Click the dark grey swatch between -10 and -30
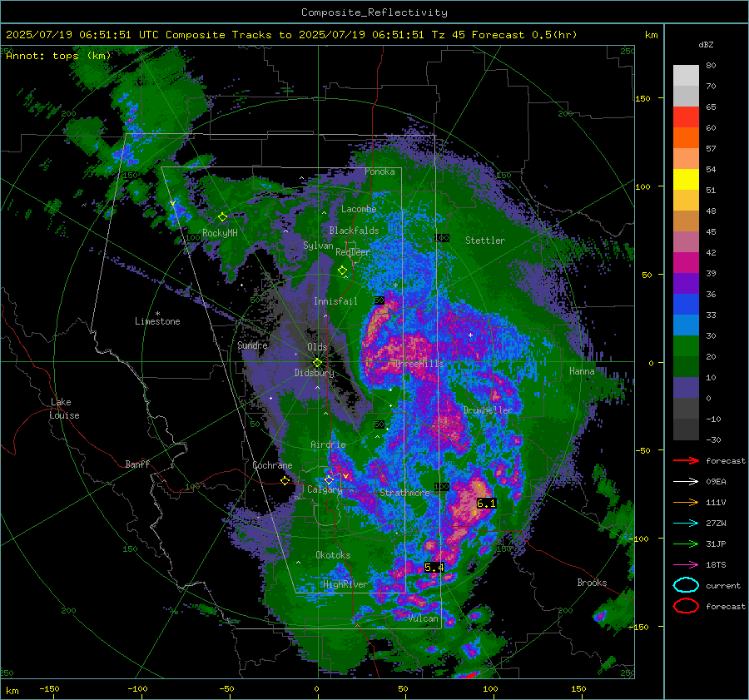The image size is (749, 700). [x=686, y=429]
